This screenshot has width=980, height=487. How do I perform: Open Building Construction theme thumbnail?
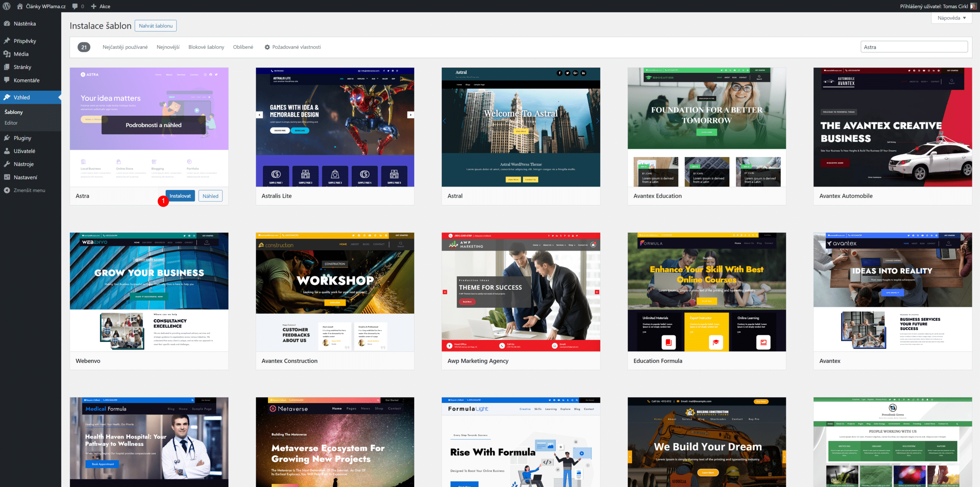tap(707, 442)
